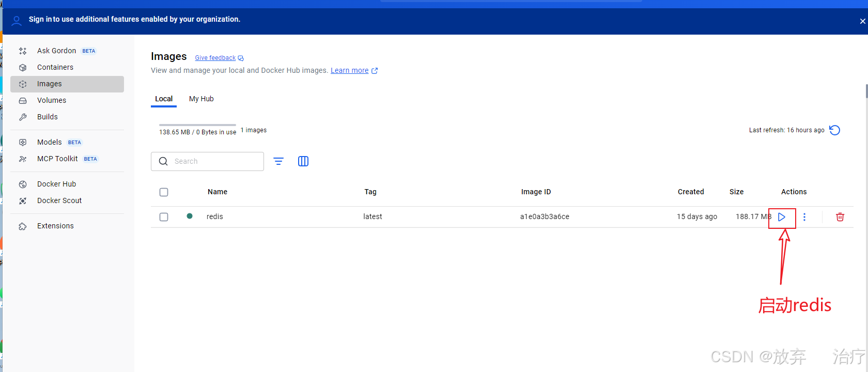Switch to the My Hub tab
Viewport: 868px width, 372px height.
click(201, 99)
